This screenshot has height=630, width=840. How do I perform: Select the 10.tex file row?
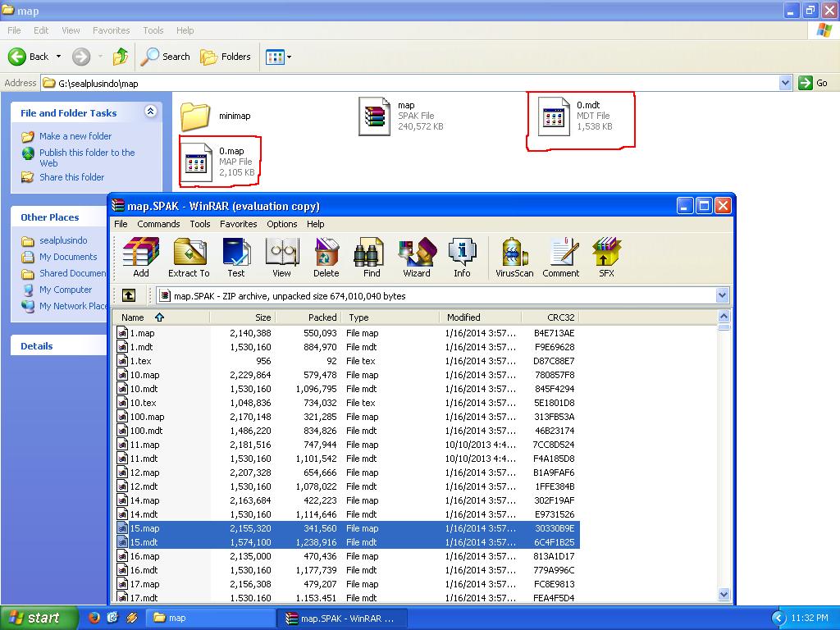(347, 403)
